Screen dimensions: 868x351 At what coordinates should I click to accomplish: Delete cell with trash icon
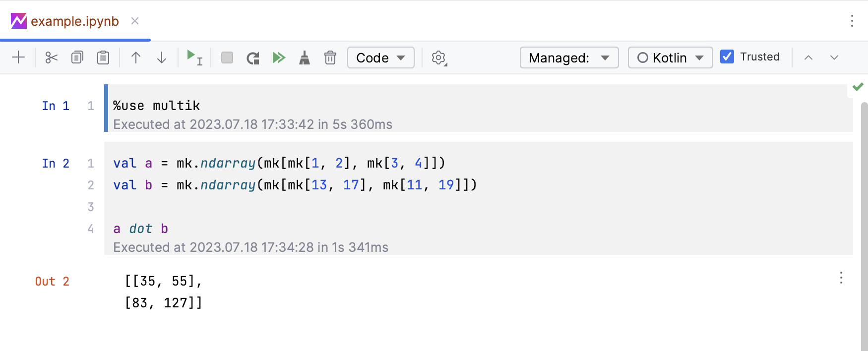(x=330, y=58)
